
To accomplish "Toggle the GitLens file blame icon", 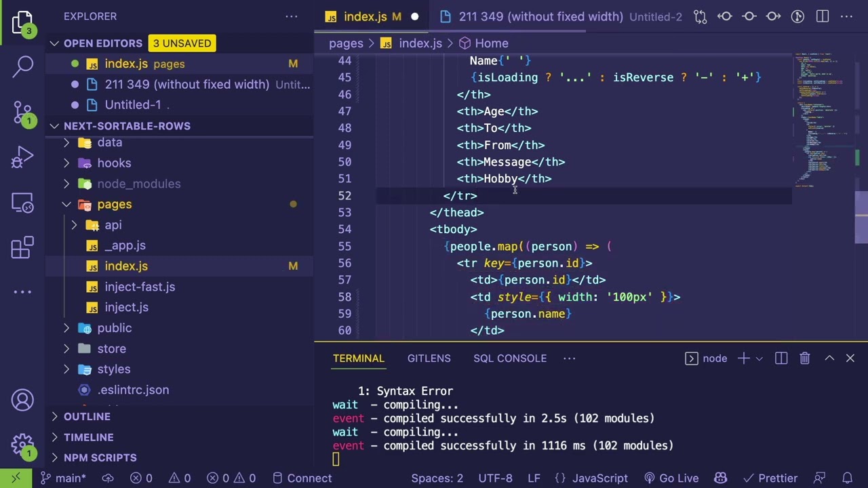I will tap(798, 16).
